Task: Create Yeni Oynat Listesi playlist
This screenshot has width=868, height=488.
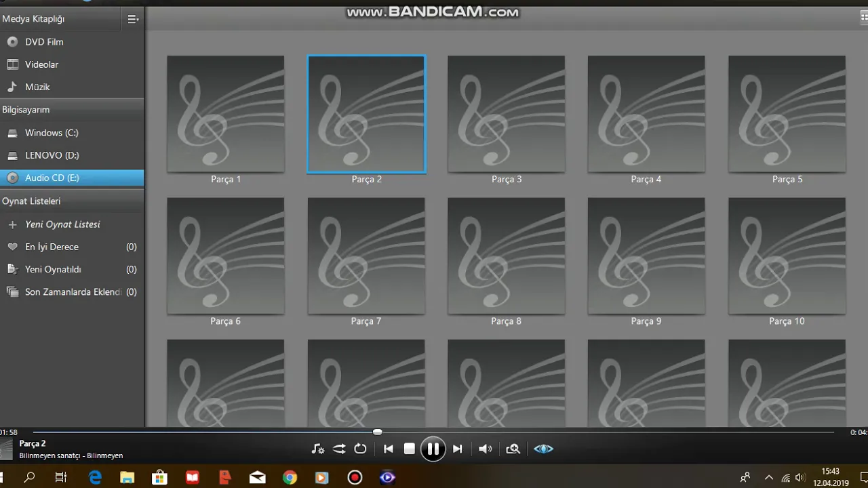Action: pos(72,224)
